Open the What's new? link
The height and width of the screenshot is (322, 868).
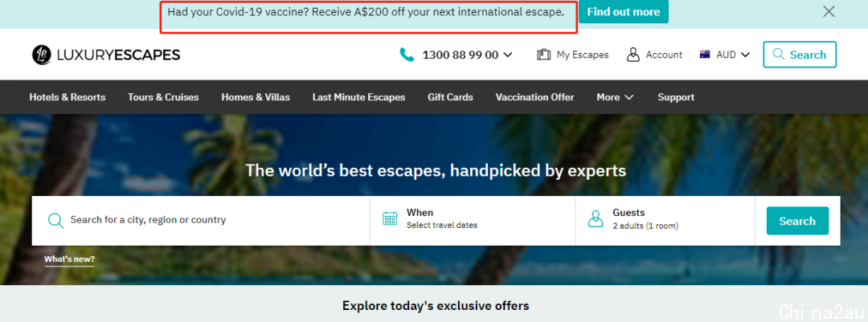coord(69,259)
